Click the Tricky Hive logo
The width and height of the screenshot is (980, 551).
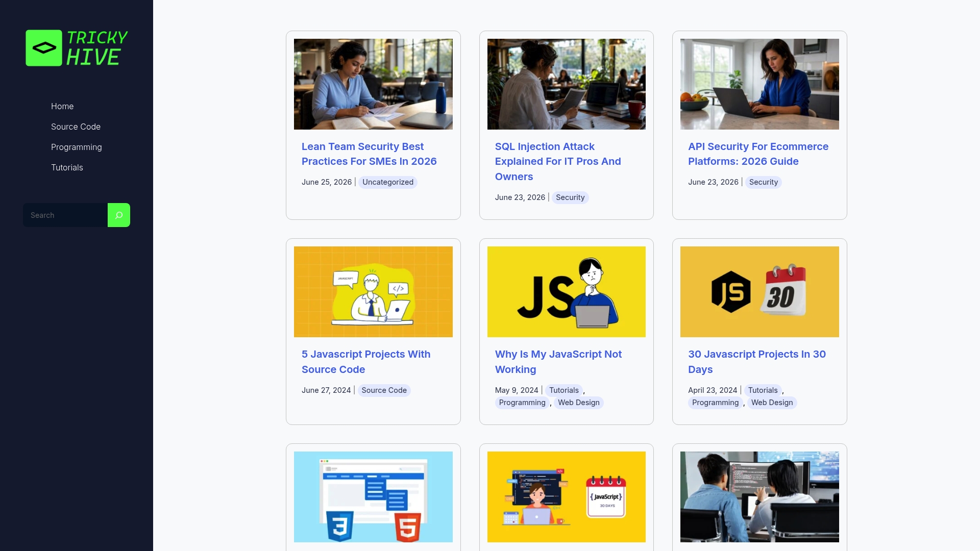pos(77,48)
